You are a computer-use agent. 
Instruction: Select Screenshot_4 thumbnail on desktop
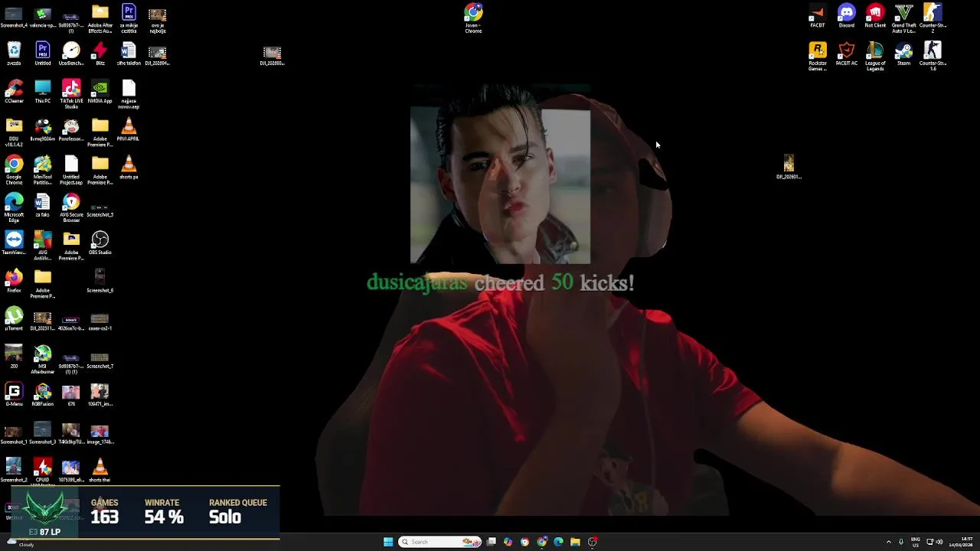pyautogui.click(x=14, y=16)
